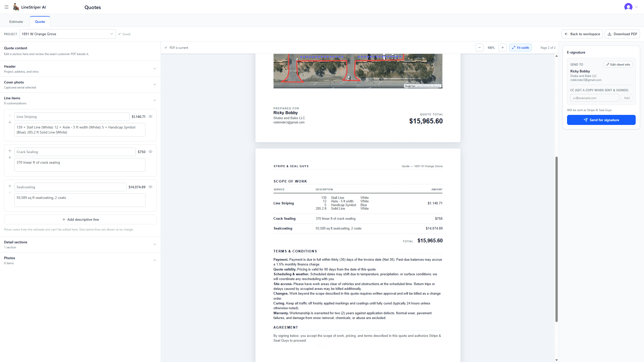Click the scrollbar up arrow
The image size is (644, 362).
click(556, 56)
